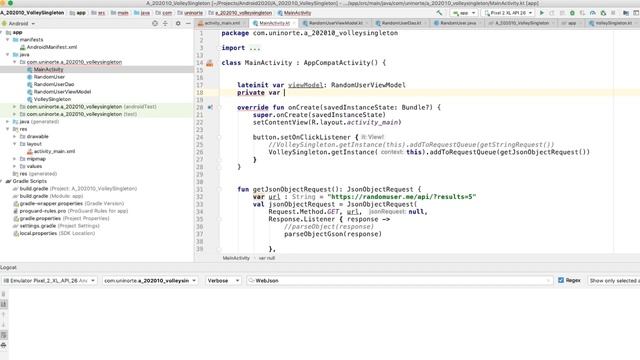Screen dimensions: 640x360
Task: Collapse the manifests folder
Action: (8, 40)
